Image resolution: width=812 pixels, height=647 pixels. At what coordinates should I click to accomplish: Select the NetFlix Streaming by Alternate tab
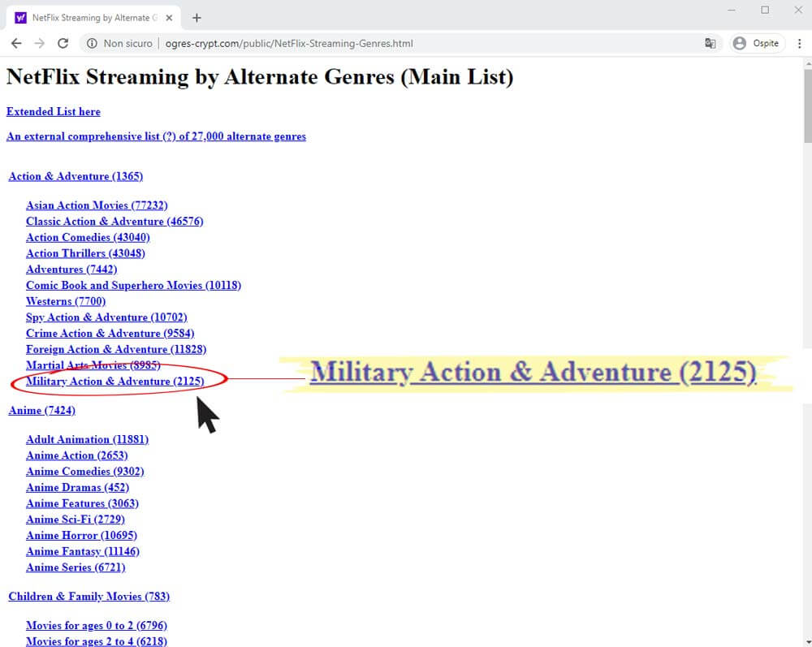point(93,18)
